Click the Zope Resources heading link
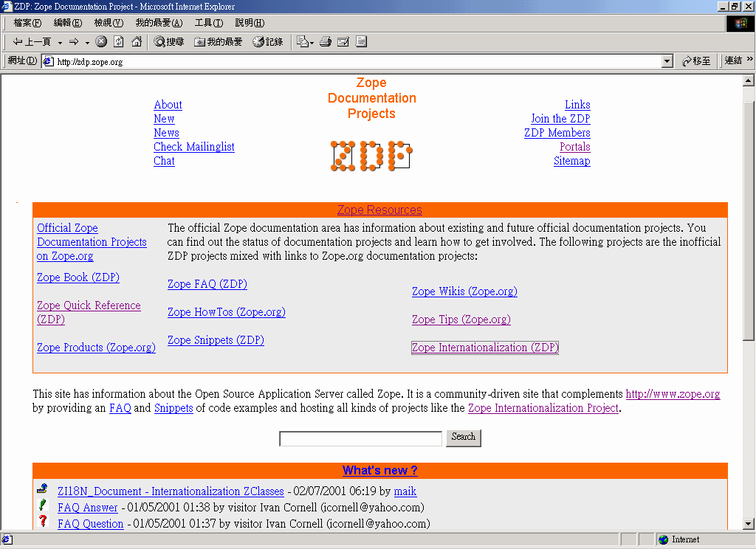The height and width of the screenshot is (549, 756). (x=379, y=210)
